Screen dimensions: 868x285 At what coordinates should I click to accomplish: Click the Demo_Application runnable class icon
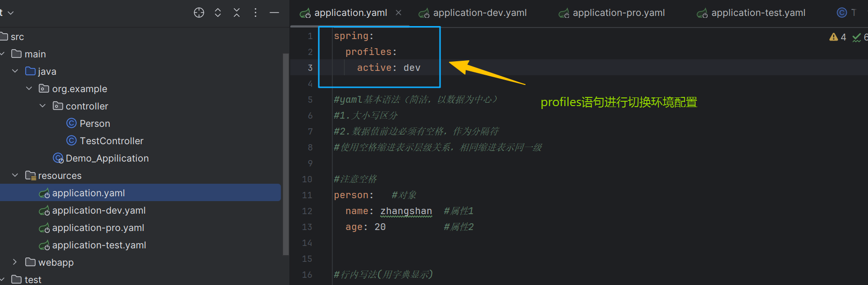(x=58, y=158)
